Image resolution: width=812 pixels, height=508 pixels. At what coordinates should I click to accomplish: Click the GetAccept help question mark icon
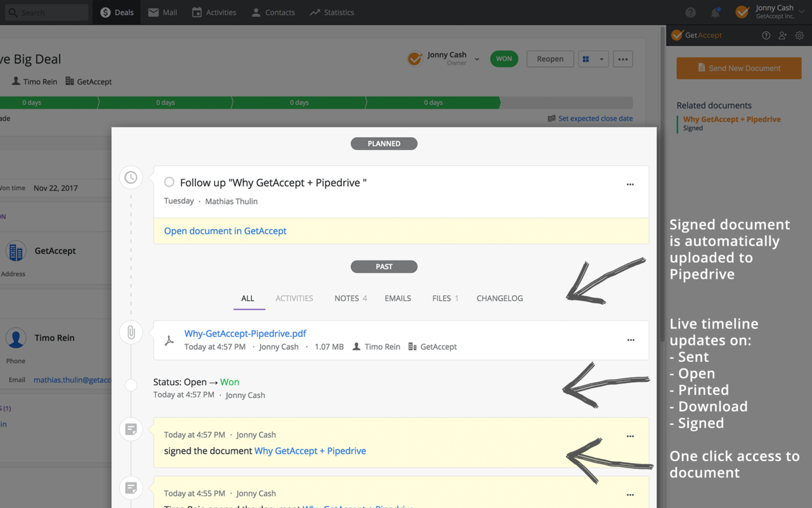coord(766,36)
